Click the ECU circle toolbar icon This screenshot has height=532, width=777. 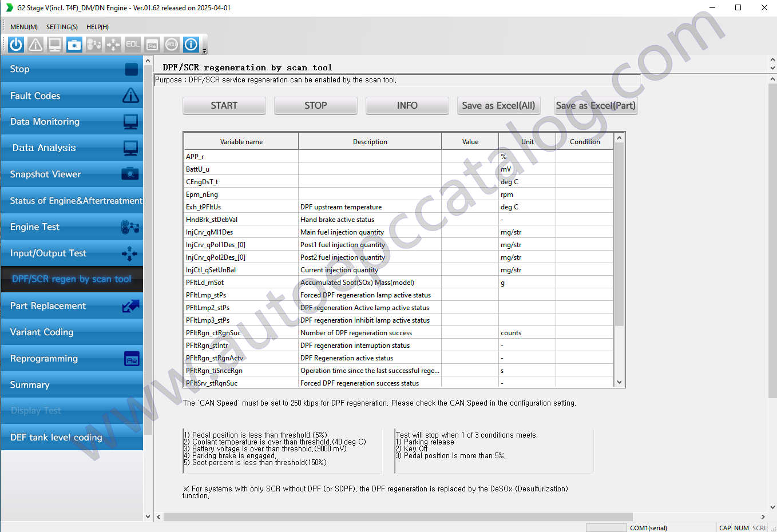click(171, 45)
